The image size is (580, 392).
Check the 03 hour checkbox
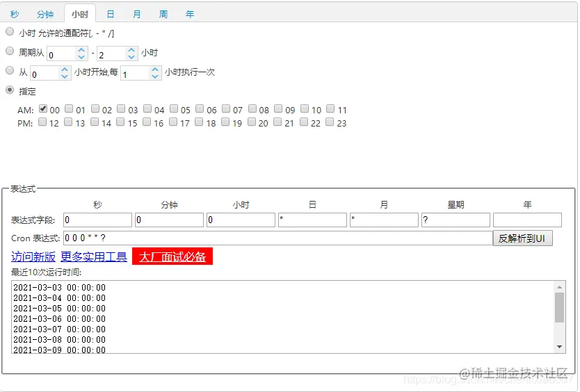(x=121, y=108)
